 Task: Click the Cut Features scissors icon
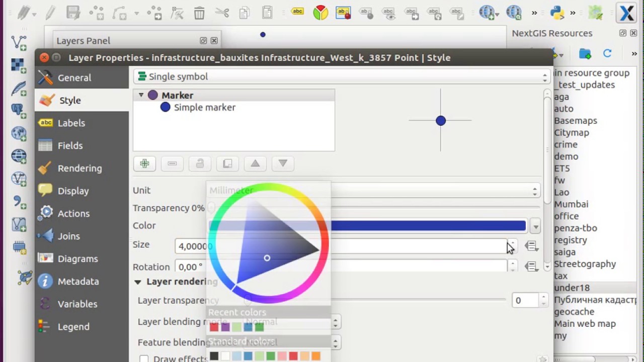(x=221, y=13)
